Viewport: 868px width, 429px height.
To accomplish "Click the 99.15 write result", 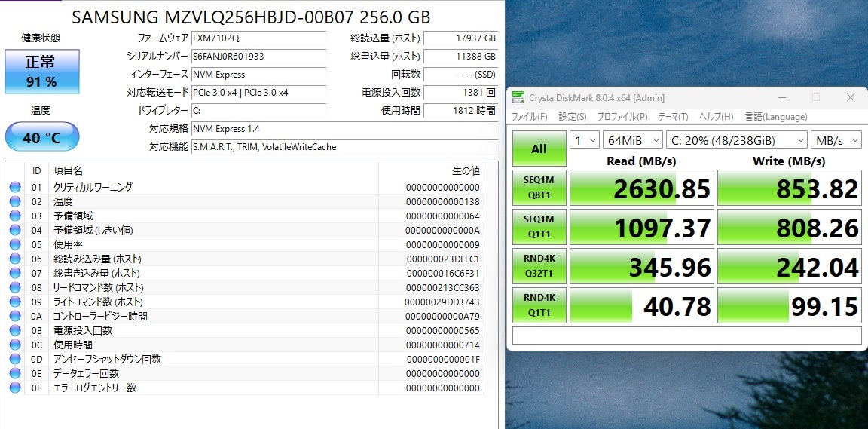I will (790, 305).
